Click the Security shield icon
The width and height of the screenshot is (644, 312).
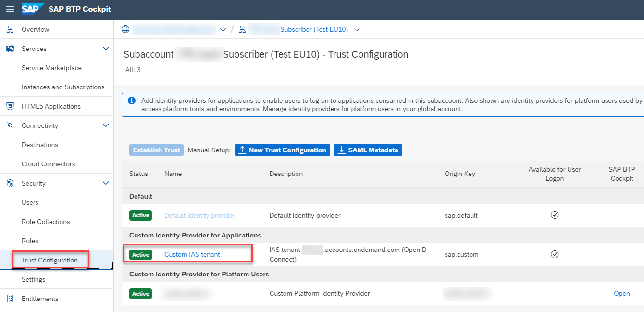click(10, 183)
